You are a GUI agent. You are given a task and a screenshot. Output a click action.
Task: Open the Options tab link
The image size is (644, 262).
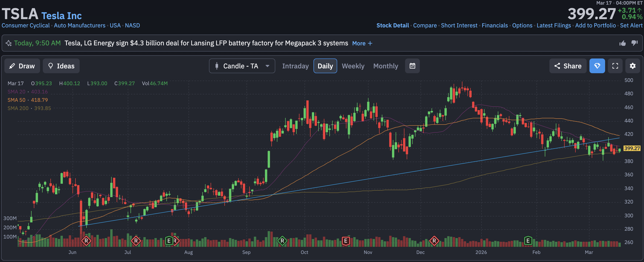(522, 26)
